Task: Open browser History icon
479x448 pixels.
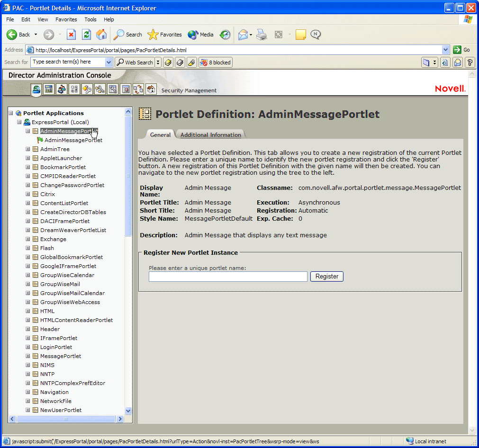Action: 225,35
